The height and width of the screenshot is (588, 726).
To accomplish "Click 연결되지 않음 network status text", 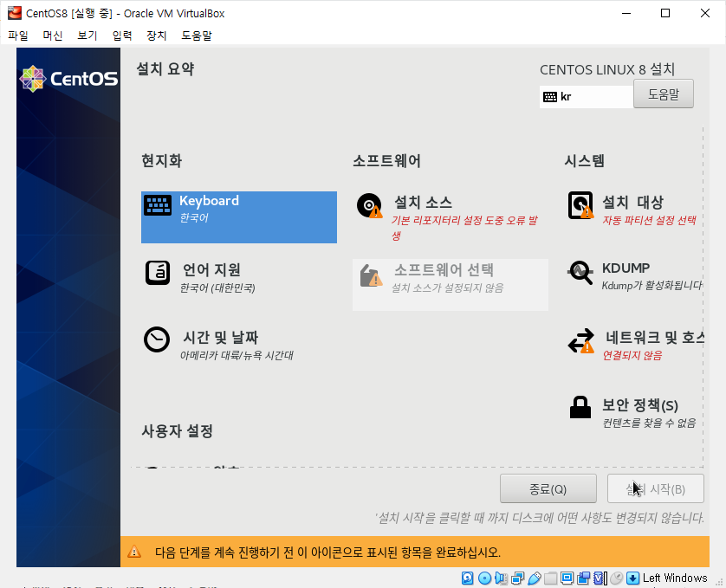I will pos(632,355).
